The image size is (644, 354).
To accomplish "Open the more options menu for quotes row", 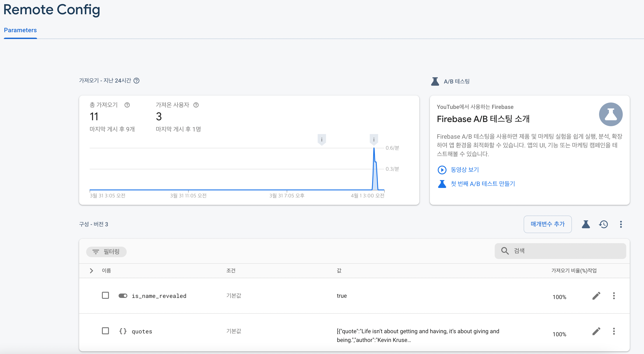I will tap(614, 331).
